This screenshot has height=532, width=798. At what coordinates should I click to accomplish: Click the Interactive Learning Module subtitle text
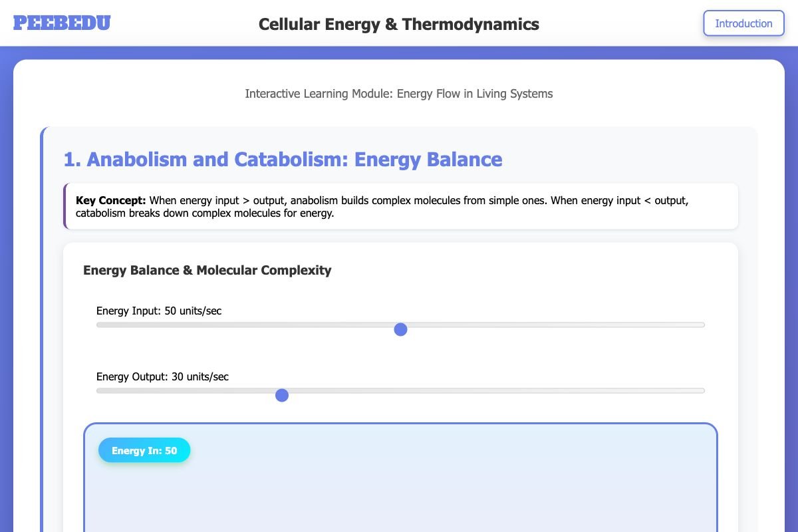pyautogui.click(x=398, y=94)
